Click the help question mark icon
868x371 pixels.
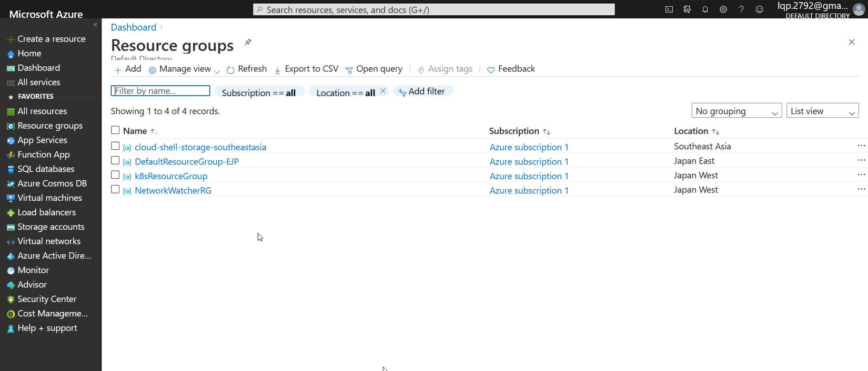(x=741, y=9)
